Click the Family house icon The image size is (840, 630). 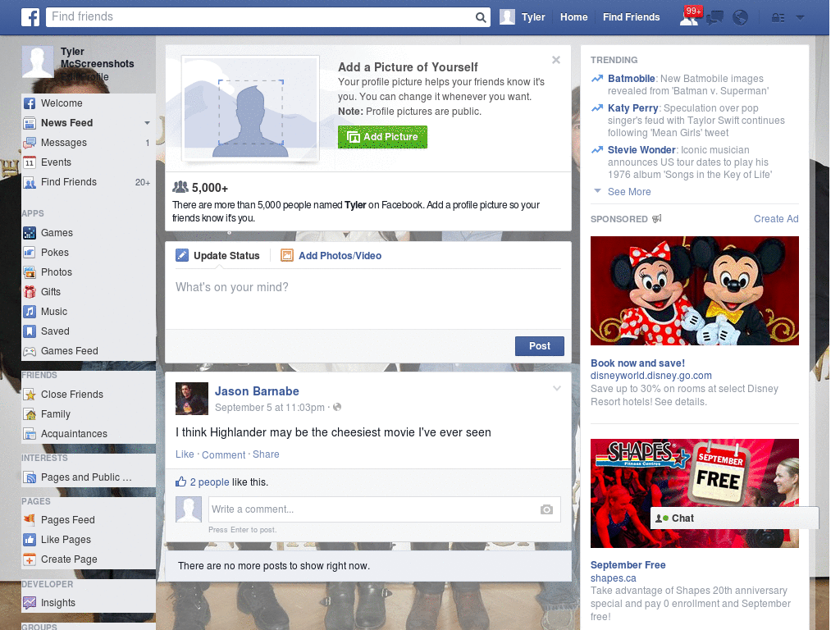(x=30, y=414)
